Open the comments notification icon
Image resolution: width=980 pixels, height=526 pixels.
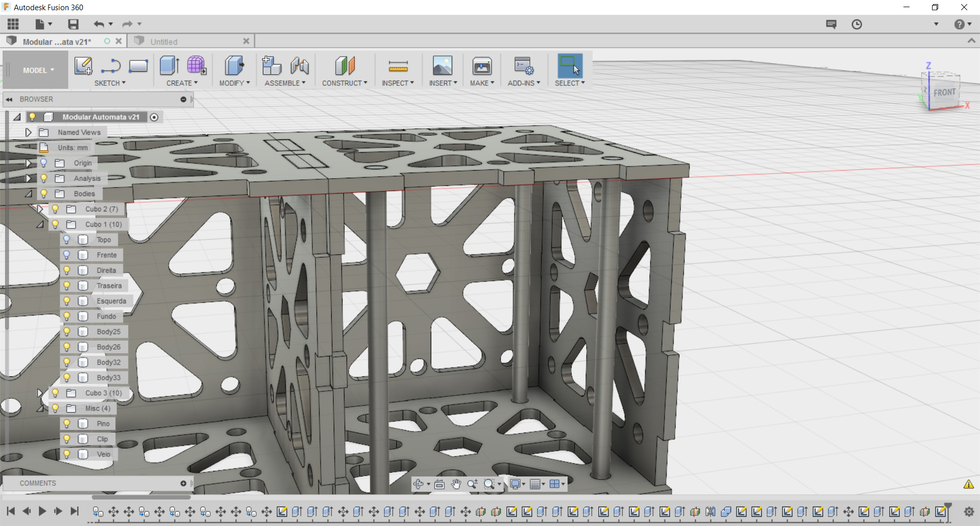(x=831, y=24)
